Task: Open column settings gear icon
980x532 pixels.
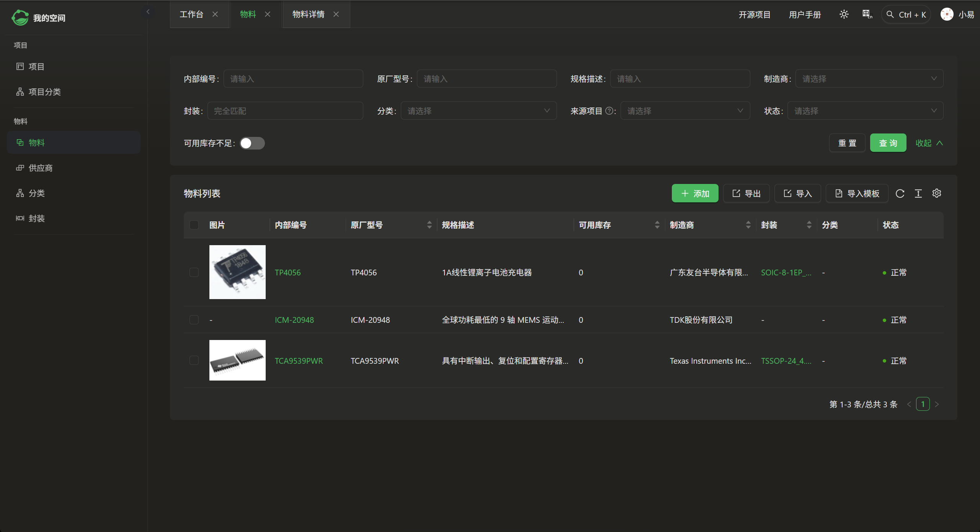Action: click(937, 194)
